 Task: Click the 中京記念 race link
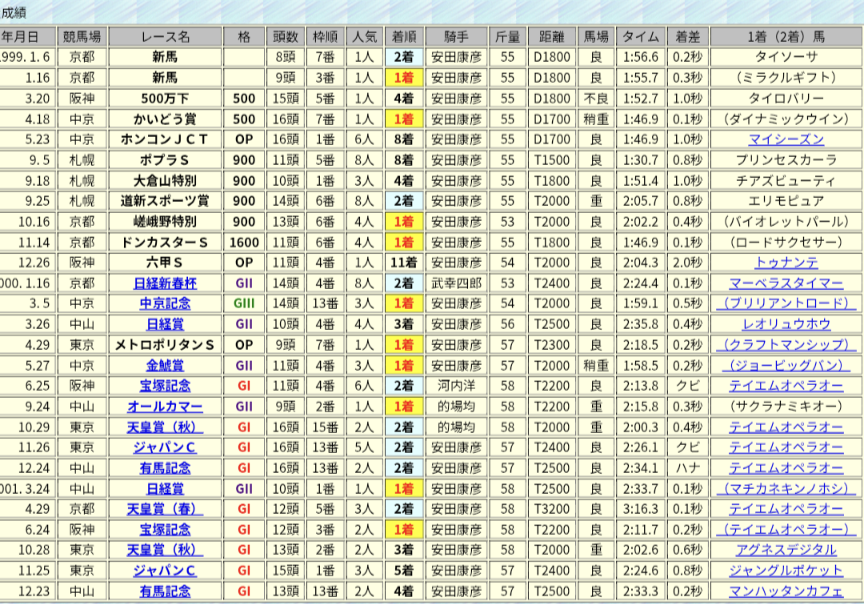click(165, 304)
